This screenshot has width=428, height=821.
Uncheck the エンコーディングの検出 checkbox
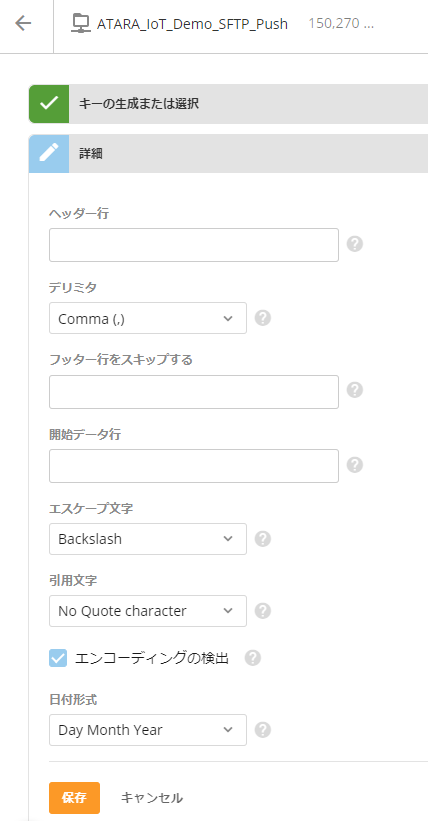pos(58,658)
